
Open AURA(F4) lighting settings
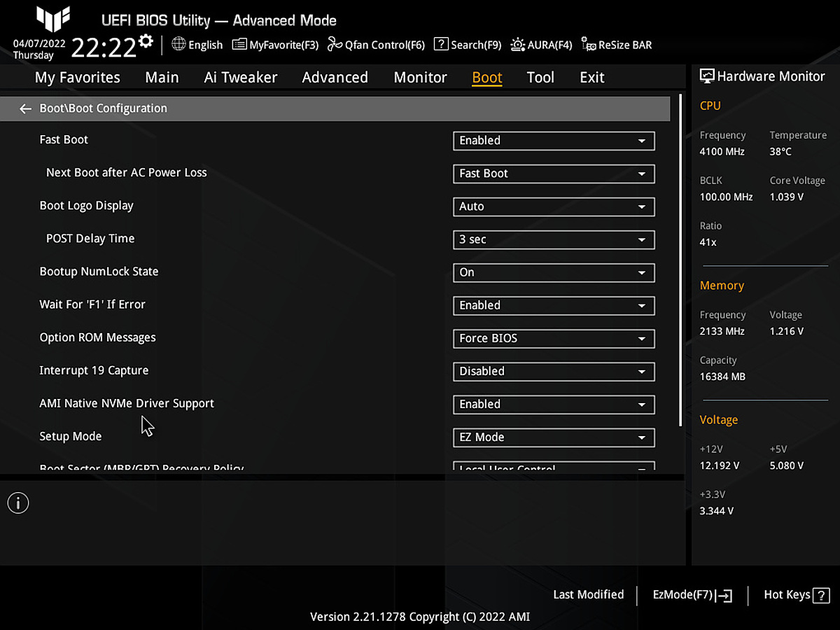tap(541, 45)
